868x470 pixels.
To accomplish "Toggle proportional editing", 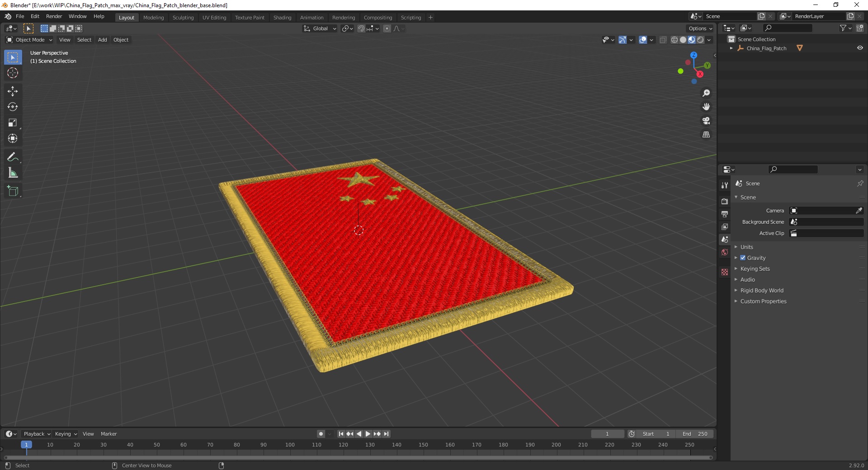I will (x=387, y=28).
